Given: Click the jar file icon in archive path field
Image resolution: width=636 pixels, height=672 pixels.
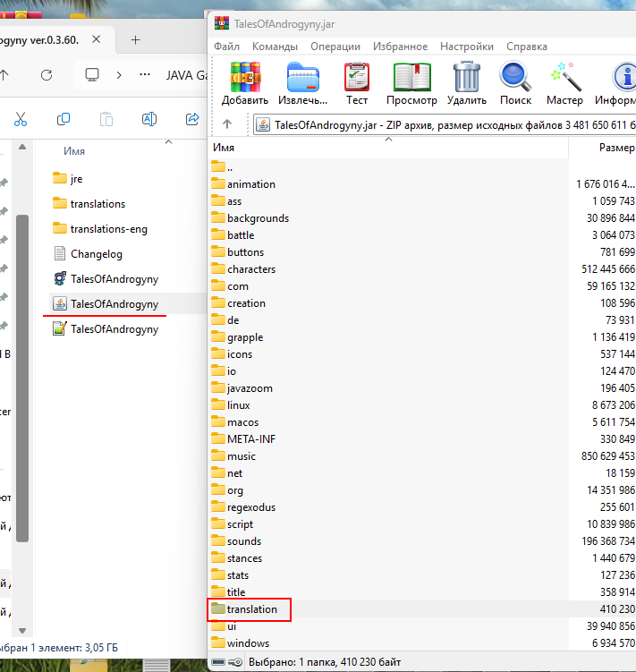Looking at the screenshot, I should (x=263, y=124).
